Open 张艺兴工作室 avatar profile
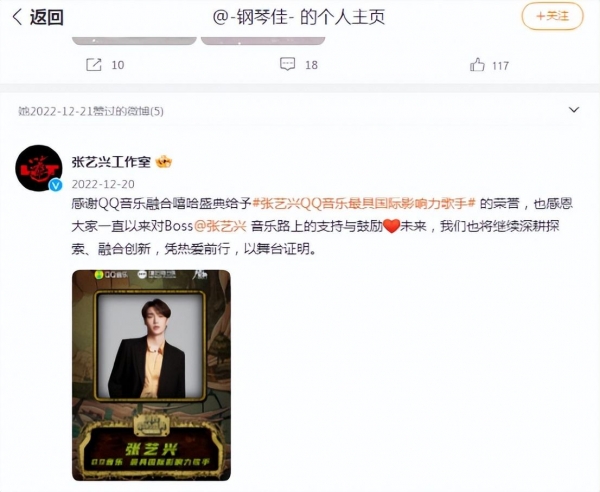The height and width of the screenshot is (492, 600). (x=39, y=167)
